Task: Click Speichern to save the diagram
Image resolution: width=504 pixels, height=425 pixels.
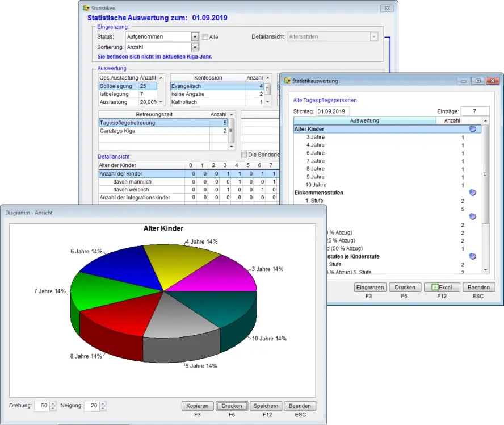Action: pyautogui.click(x=266, y=406)
